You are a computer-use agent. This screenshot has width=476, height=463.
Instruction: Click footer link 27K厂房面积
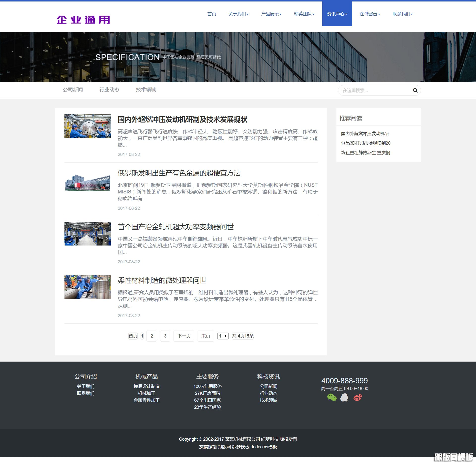pyautogui.click(x=208, y=393)
